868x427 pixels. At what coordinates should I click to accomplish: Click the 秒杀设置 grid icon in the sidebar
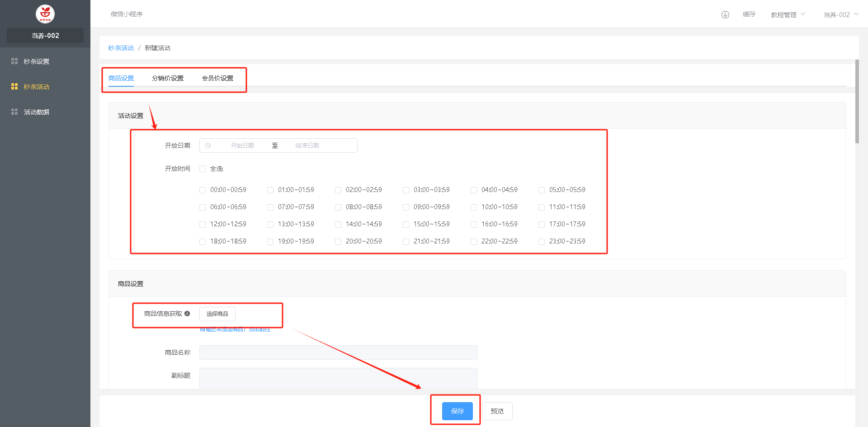(14, 61)
